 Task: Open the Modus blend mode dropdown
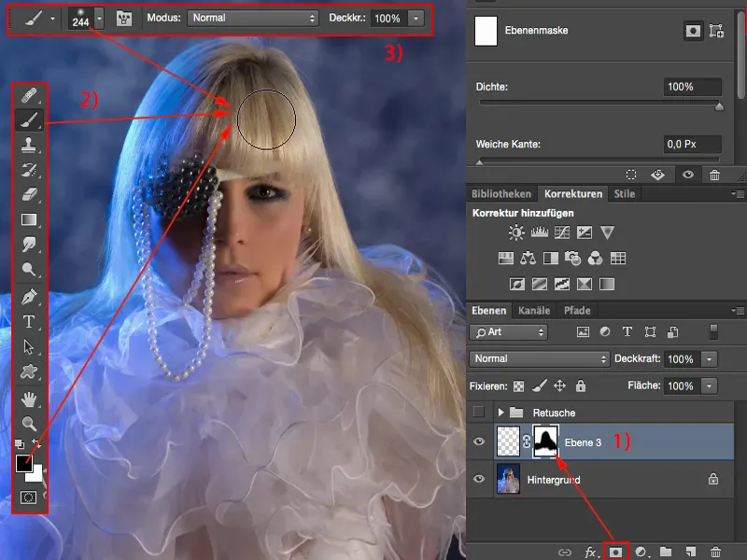253,18
